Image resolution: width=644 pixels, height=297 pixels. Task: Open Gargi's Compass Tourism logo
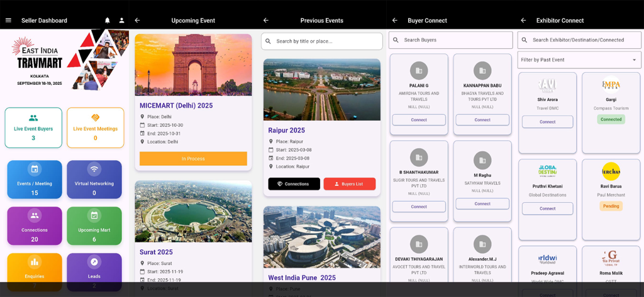click(611, 85)
